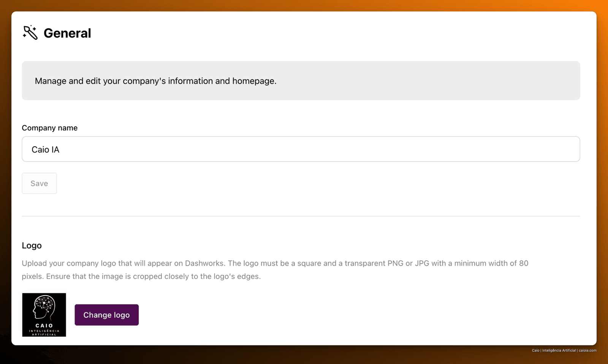
Task: Click caioia.com in the footer watermark
Action: (x=587, y=350)
